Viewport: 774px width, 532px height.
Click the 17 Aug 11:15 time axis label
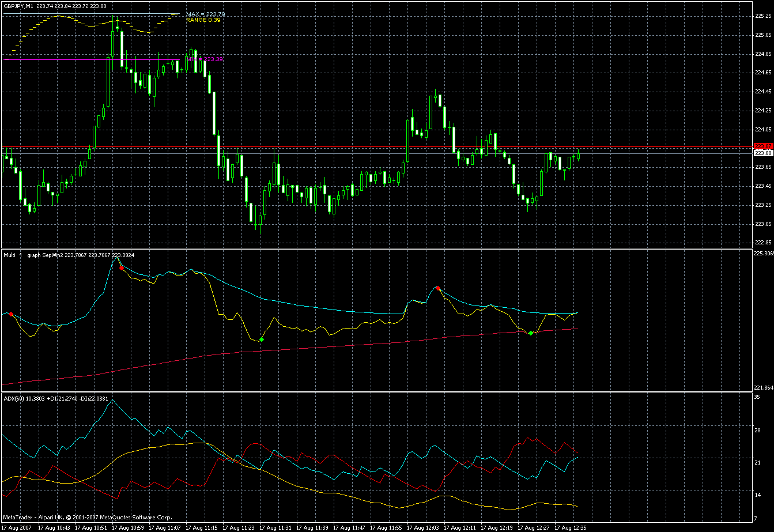pyautogui.click(x=203, y=527)
